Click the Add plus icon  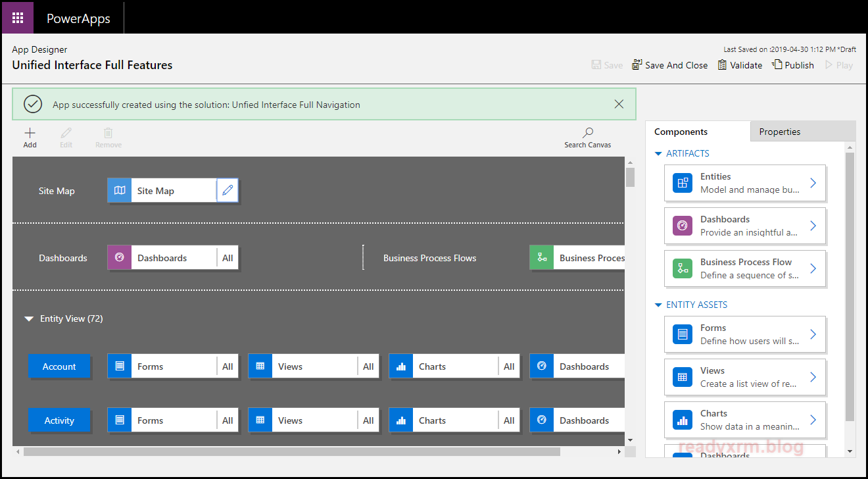tap(30, 133)
